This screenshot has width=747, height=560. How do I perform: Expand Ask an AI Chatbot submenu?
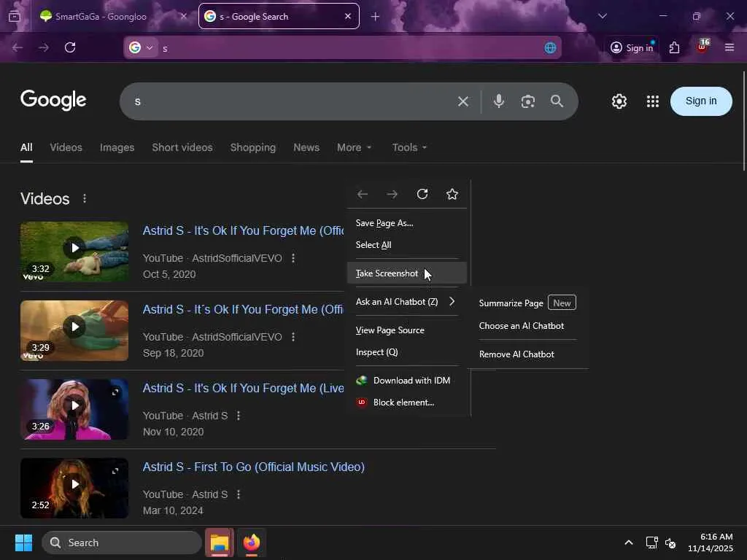tap(407, 302)
